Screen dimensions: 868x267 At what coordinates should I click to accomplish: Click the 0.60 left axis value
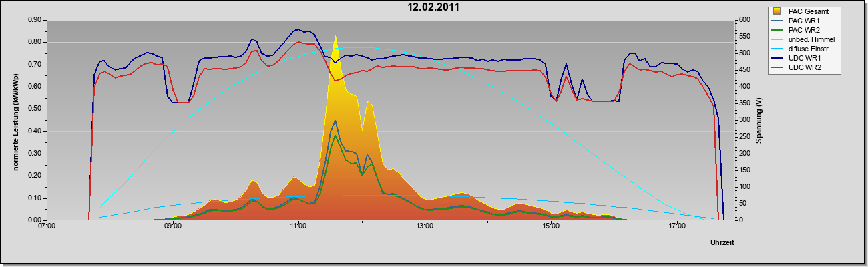click(x=35, y=87)
